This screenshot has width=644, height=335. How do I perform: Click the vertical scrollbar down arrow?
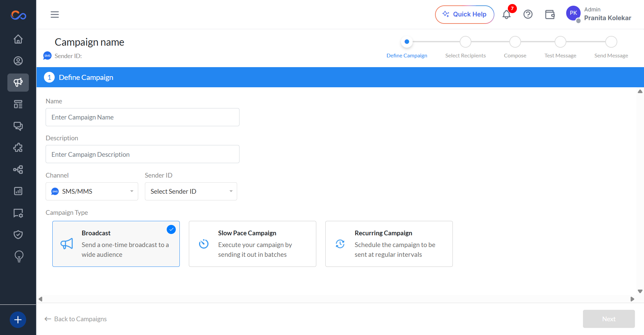[640, 291]
